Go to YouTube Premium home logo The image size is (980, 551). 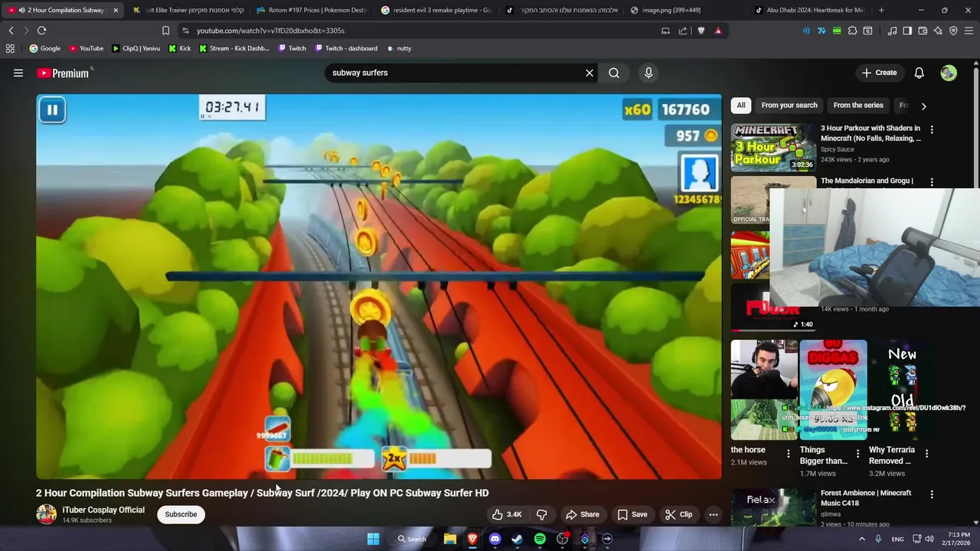click(x=64, y=73)
